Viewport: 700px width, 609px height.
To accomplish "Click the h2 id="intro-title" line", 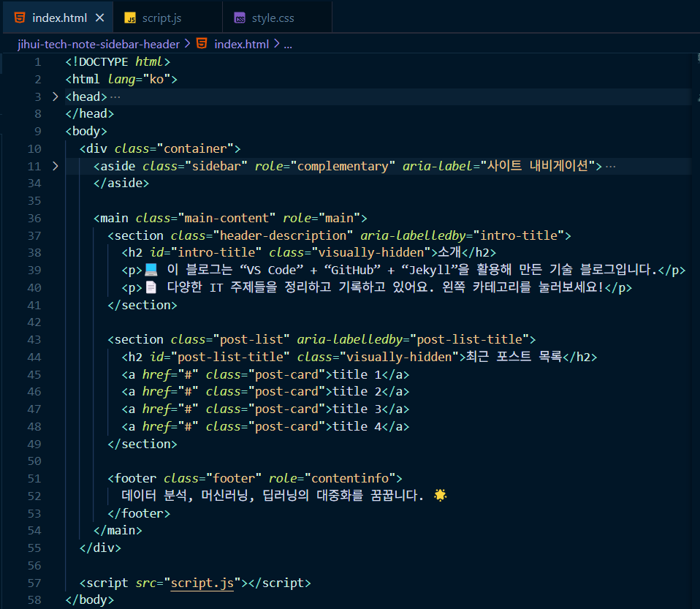I will click(x=309, y=253).
